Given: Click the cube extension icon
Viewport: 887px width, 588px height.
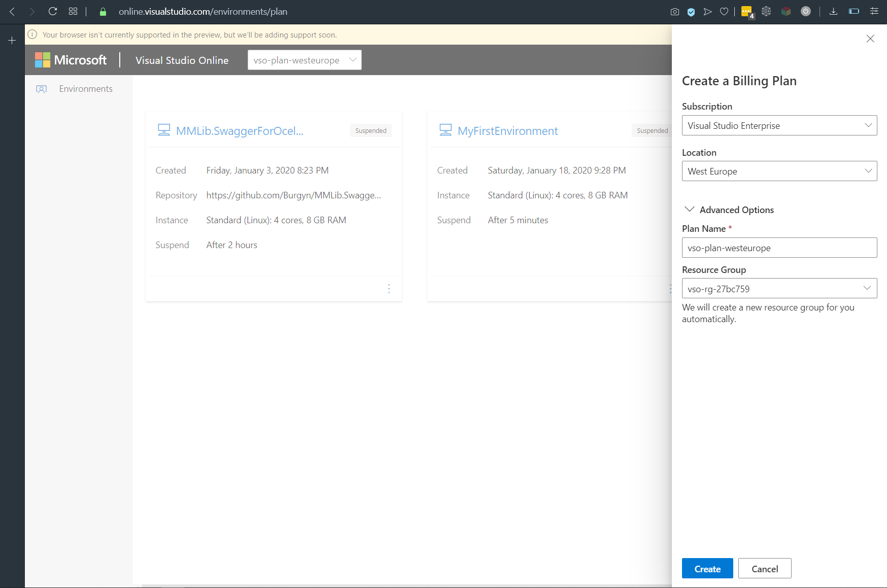Looking at the screenshot, I should click(x=786, y=11).
